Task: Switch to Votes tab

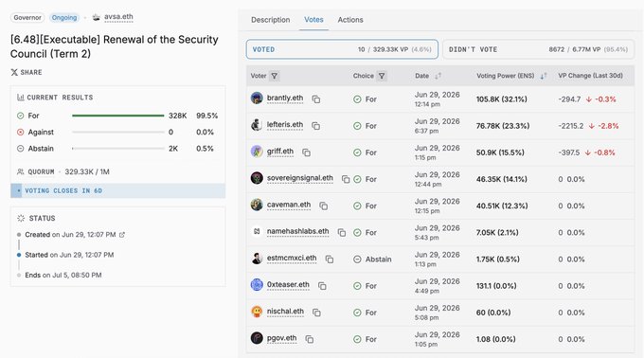Action: coord(313,20)
